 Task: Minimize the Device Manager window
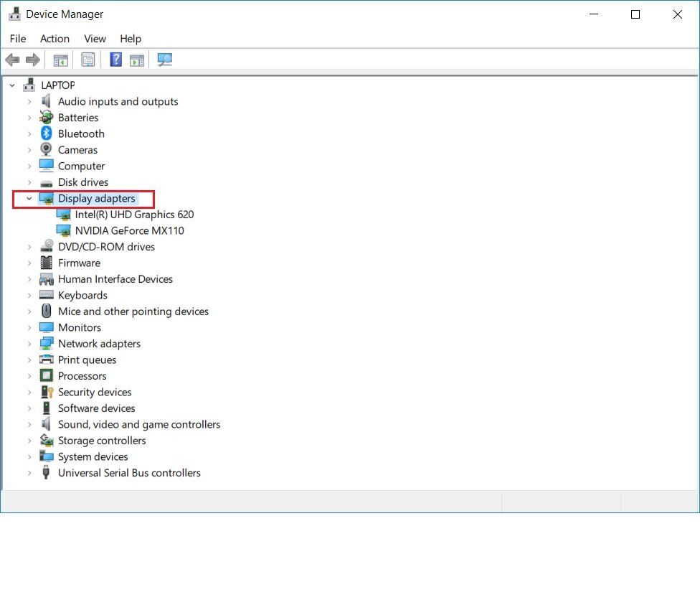pyautogui.click(x=594, y=14)
